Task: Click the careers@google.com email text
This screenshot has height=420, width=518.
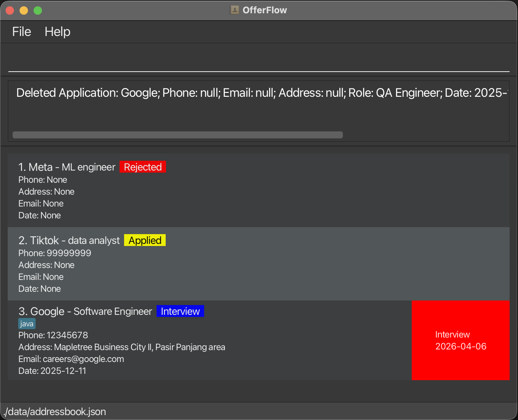Action: pos(83,359)
